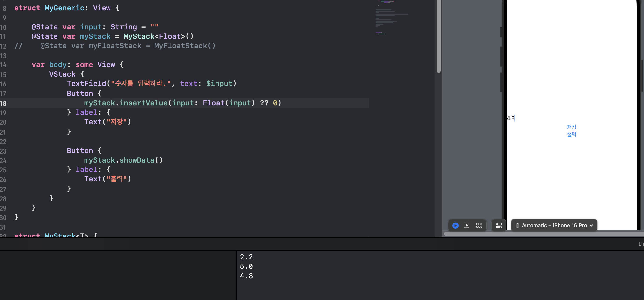Screen dimensions: 644x300
Task: Click the console output line 2.2
Action: tap(246, 257)
